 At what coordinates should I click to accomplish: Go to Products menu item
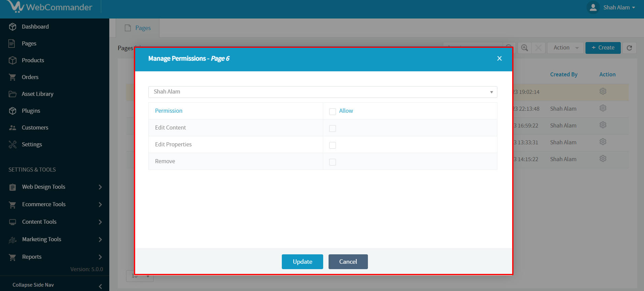33,60
